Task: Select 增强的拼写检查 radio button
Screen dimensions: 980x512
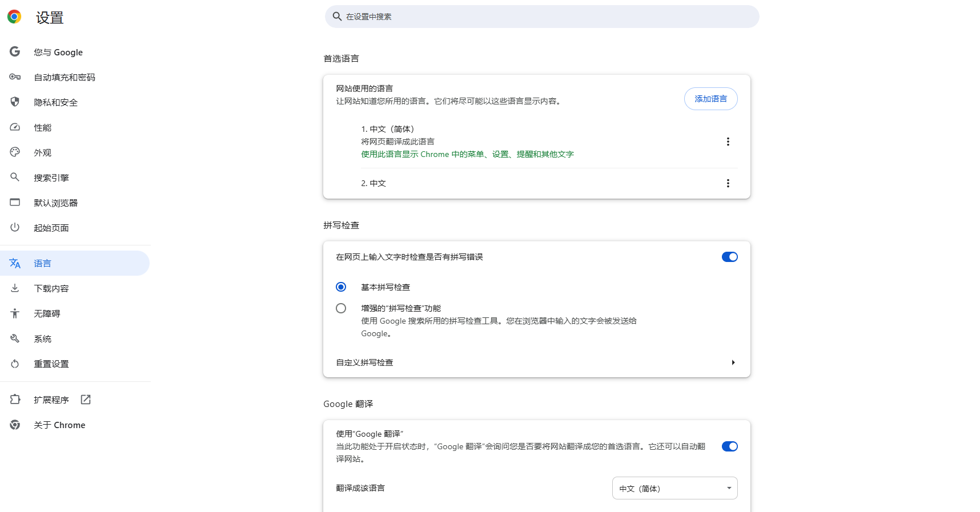Action: tap(341, 308)
